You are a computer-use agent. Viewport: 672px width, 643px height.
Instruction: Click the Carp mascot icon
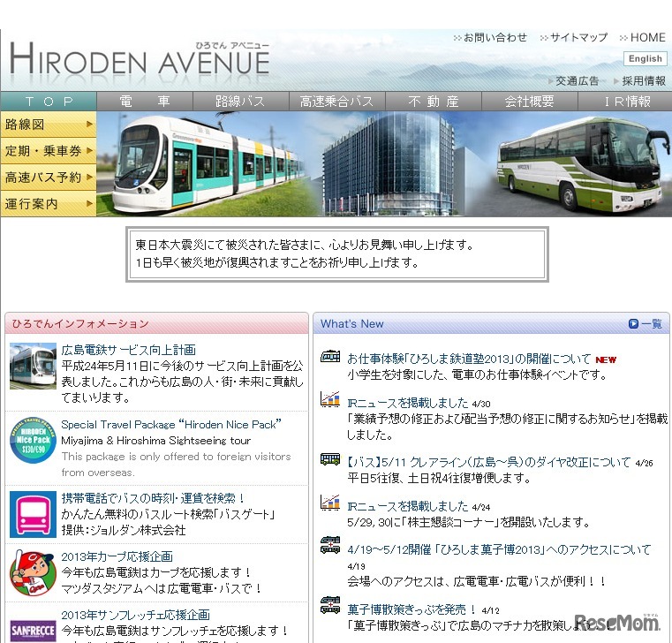33,572
